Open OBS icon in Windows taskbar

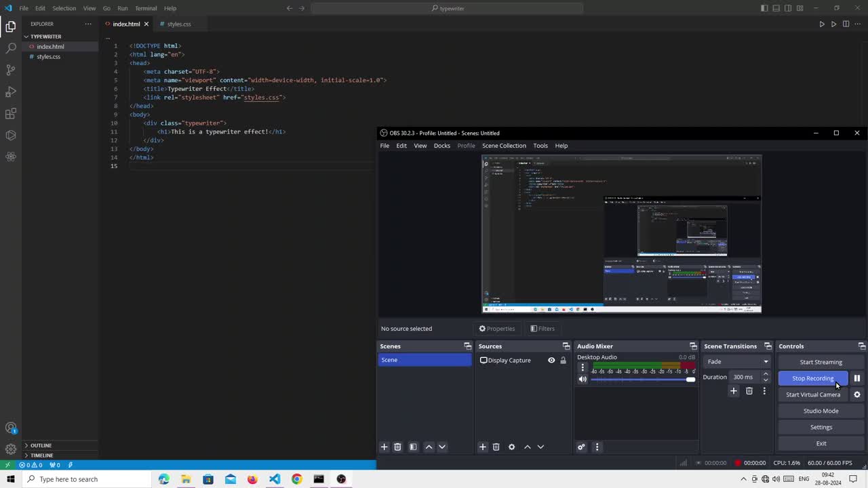point(341,479)
